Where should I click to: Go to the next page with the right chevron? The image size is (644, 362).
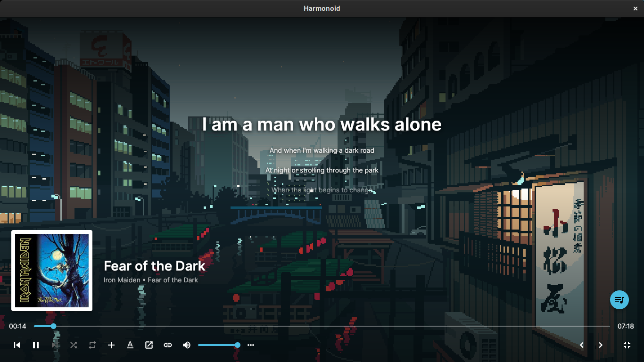(x=601, y=345)
